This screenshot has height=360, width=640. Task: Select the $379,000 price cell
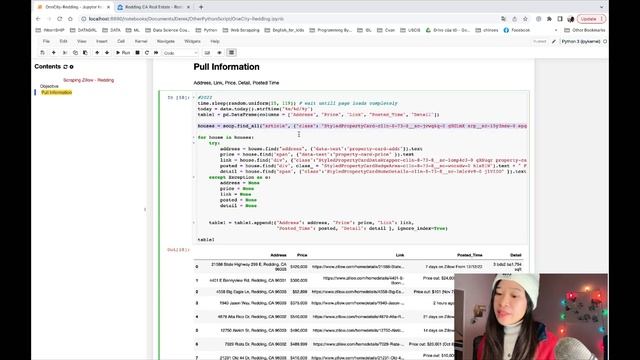[299, 303]
